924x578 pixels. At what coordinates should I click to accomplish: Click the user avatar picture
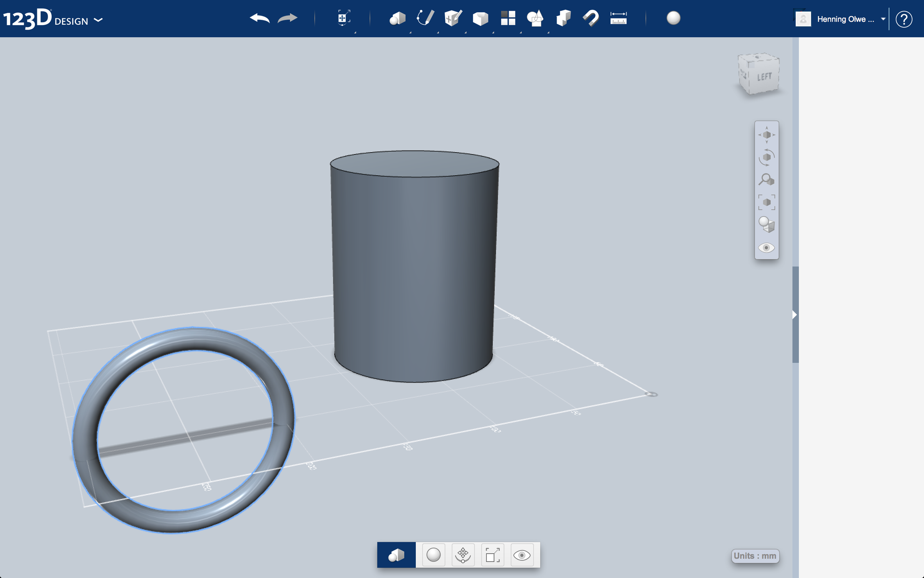coord(803,19)
